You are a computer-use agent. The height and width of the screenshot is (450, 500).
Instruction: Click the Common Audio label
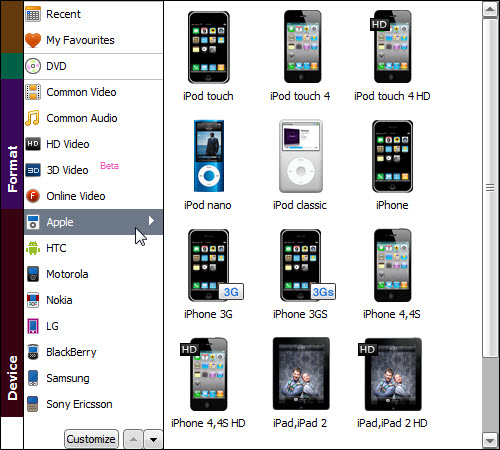pos(82,118)
